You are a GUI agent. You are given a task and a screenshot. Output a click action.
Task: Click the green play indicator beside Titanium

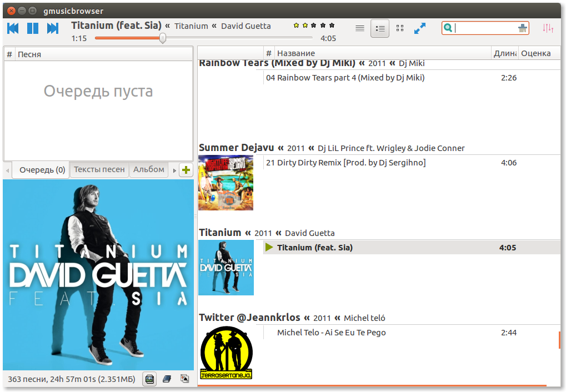(x=269, y=247)
